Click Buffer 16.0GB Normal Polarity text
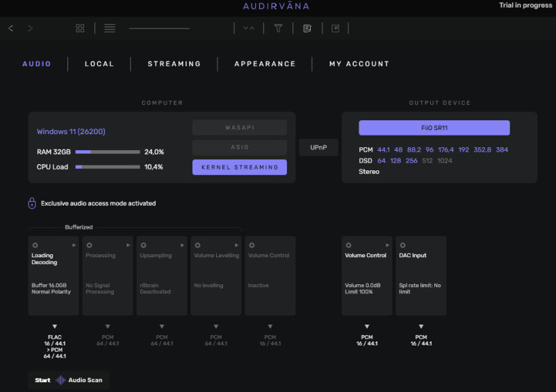The image size is (556, 392). pyautogui.click(x=51, y=288)
